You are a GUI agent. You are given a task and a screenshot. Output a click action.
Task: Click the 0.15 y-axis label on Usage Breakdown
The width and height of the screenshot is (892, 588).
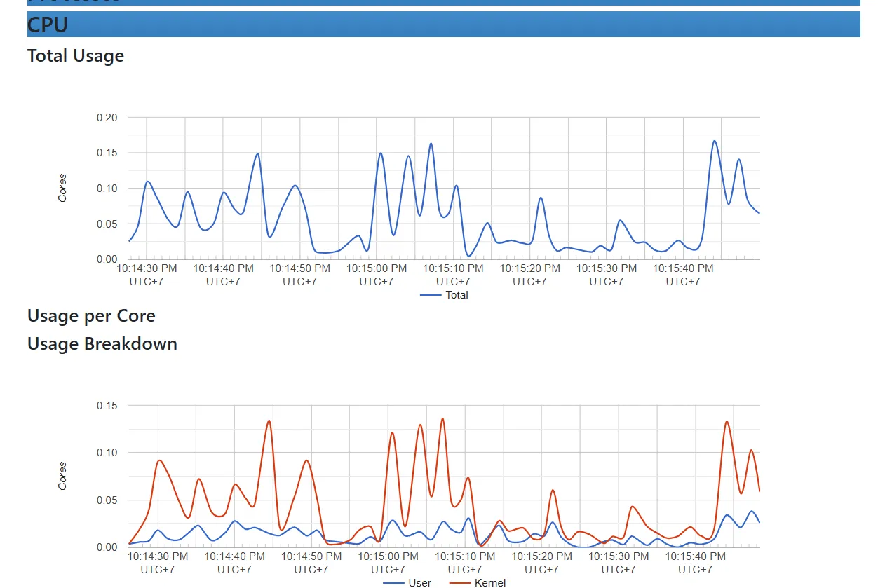[x=107, y=406]
